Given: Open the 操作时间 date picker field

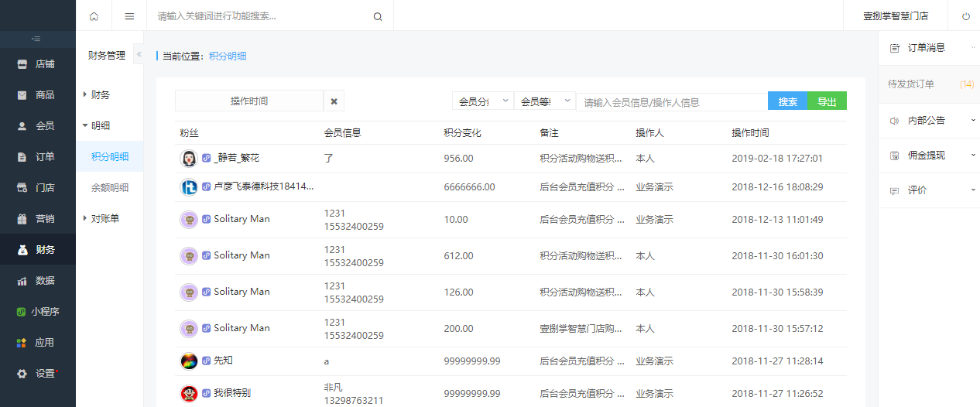Looking at the screenshot, I should click(x=249, y=101).
